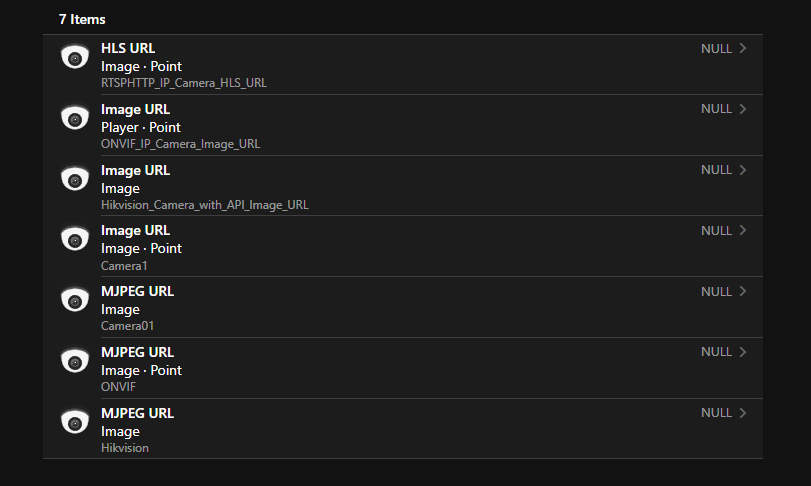Open the Camera01 label text
This screenshot has width=811, height=486.
coord(127,326)
